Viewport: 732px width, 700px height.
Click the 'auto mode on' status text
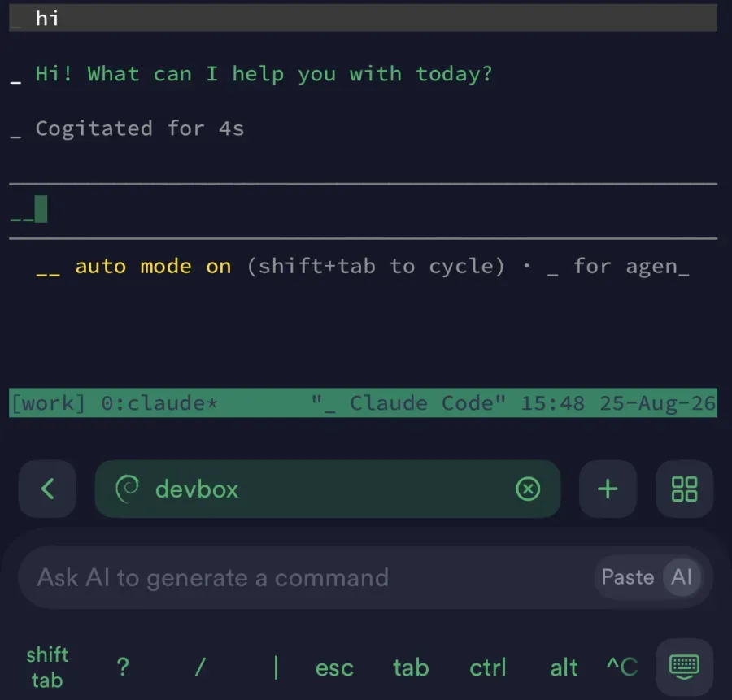(153, 267)
